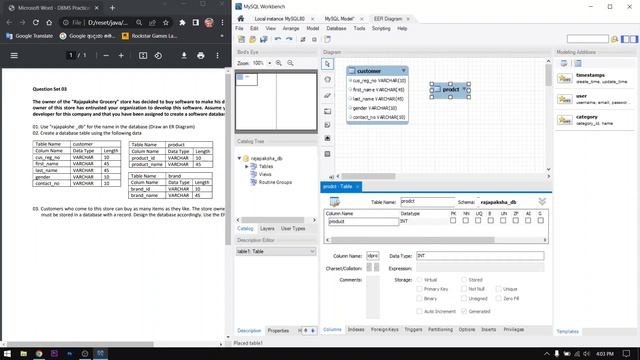Rotate the PDF page
Image resolution: width=640 pixels, height=360 pixels.
158,56
